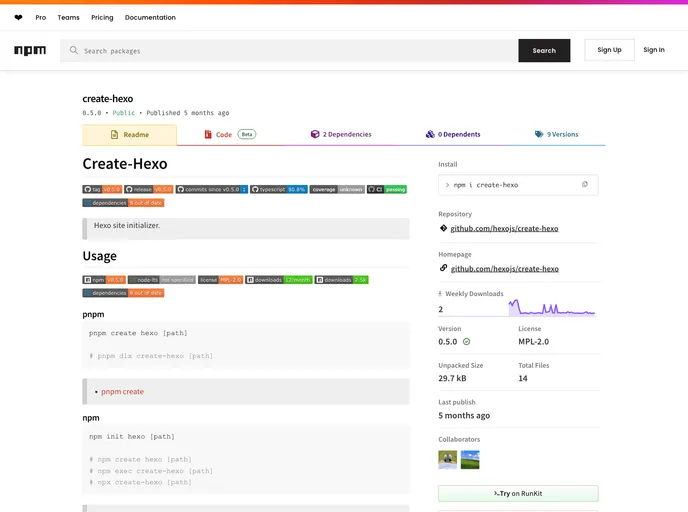688x512 pixels.
Task: Click the CI passing badge
Action: pyautogui.click(x=387, y=189)
